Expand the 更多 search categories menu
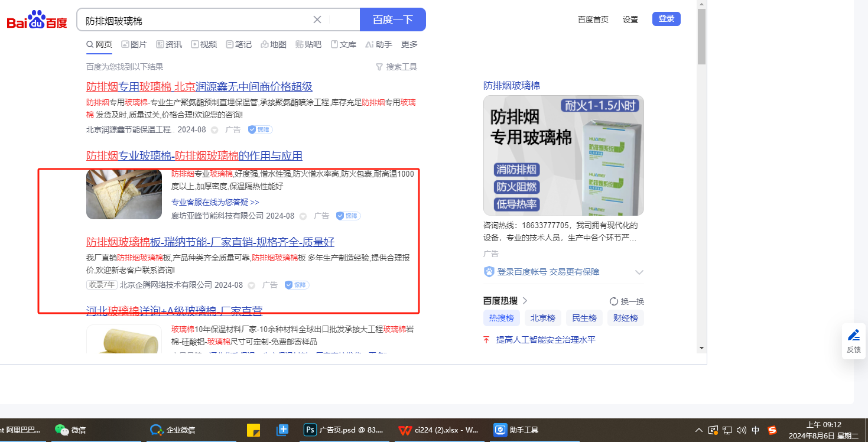The height and width of the screenshot is (442, 868). point(409,44)
